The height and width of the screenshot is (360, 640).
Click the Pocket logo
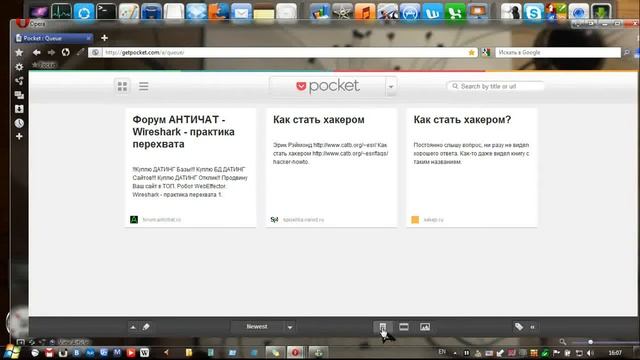[327, 86]
